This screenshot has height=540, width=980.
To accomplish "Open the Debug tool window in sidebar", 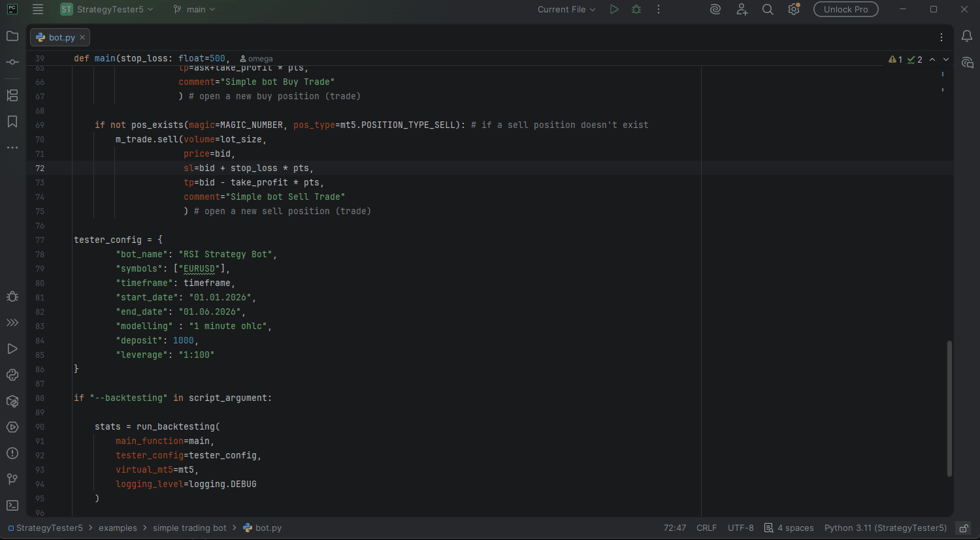I will (x=12, y=296).
